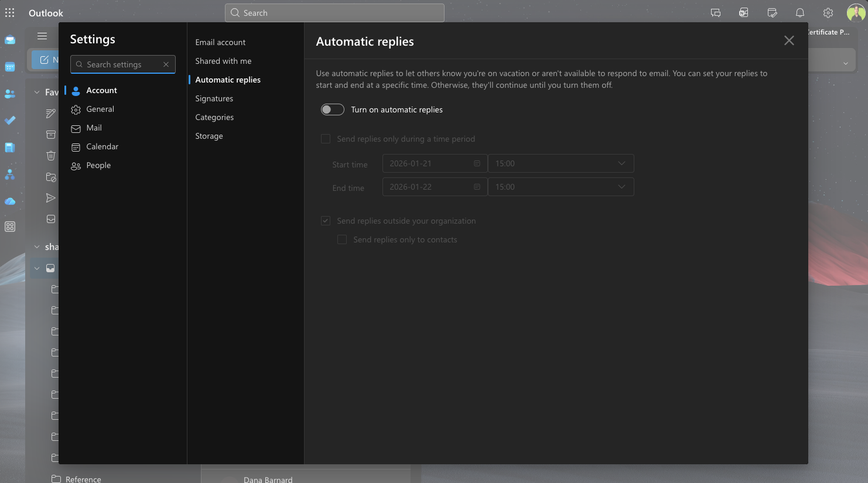The height and width of the screenshot is (483, 868).
Task: Turn on automatic replies toggle
Action: [x=332, y=109]
